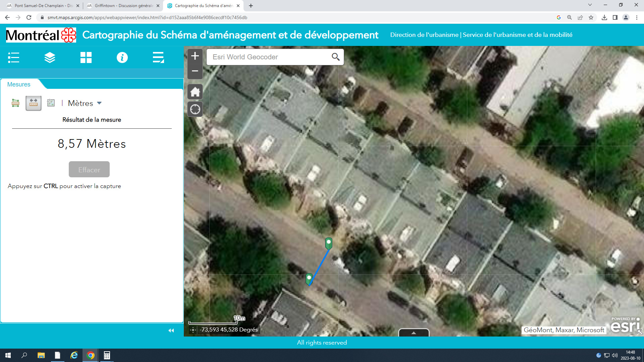Open the layer list icon
The height and width of the screenshot is (362, 644).
click(50, 57)
